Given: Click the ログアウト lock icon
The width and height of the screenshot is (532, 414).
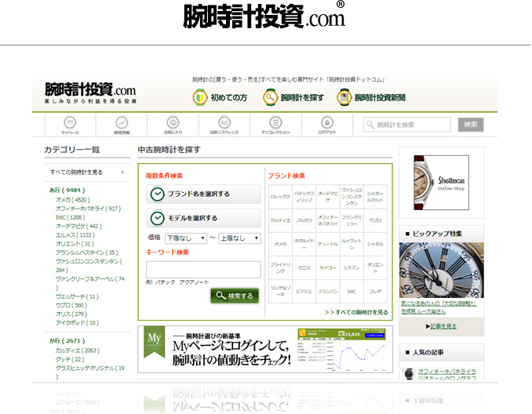Looking at the screenshot, I should click(327, 125).
